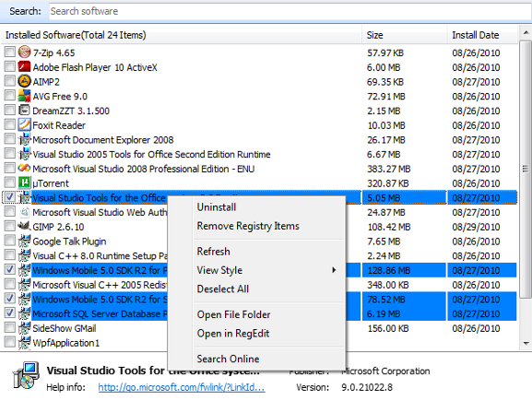Click the Microsoft Corporation publisher text

pos(385,371)
